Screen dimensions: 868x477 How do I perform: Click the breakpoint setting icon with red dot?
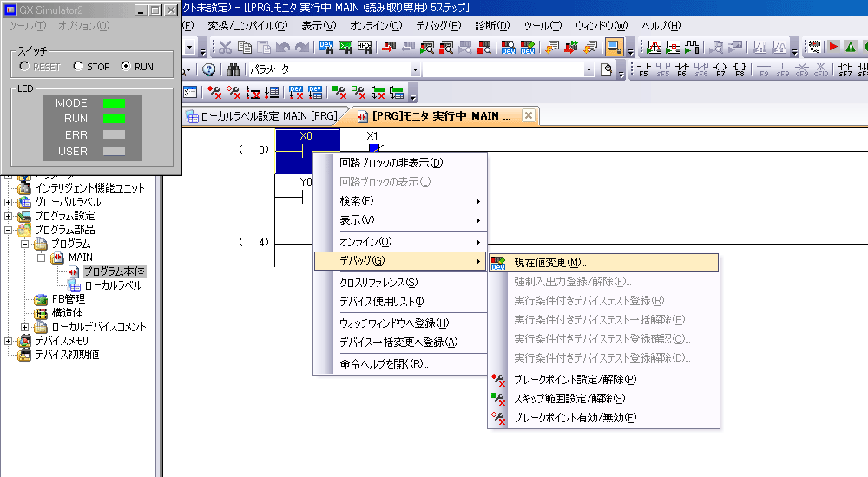pyautogui.click(x=214, y=93)
